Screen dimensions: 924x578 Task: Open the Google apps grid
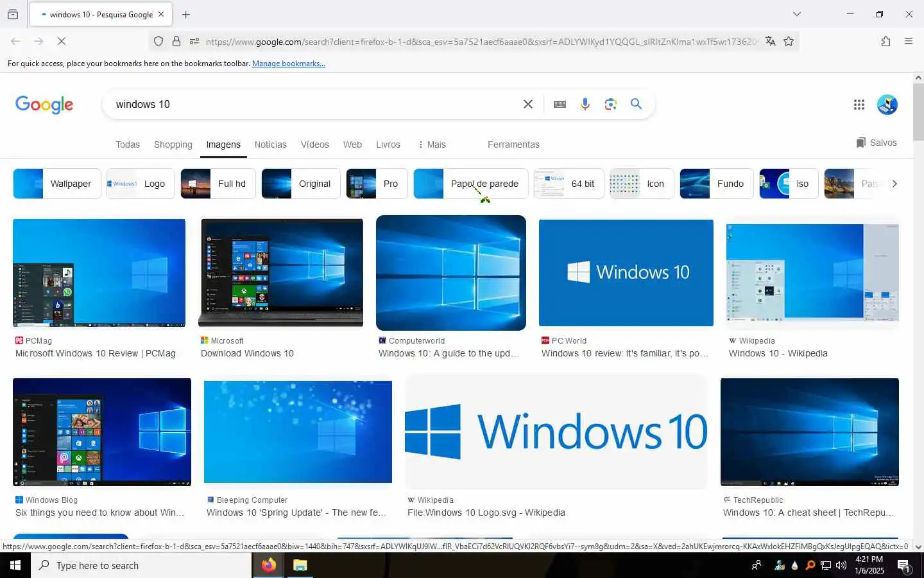tap(859, 105)
